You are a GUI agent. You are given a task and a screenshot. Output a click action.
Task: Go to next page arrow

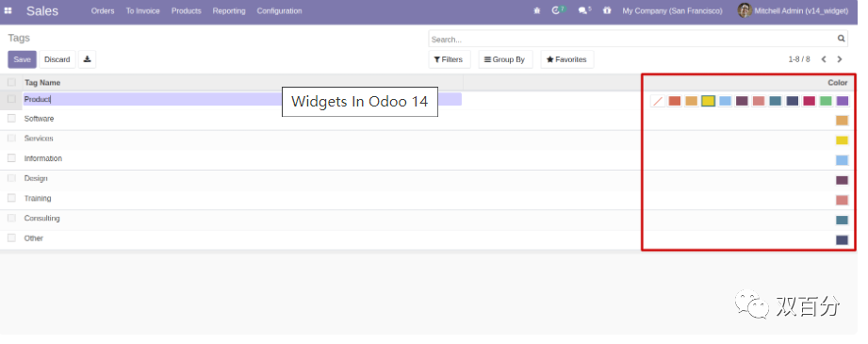(x=839, y=59)
